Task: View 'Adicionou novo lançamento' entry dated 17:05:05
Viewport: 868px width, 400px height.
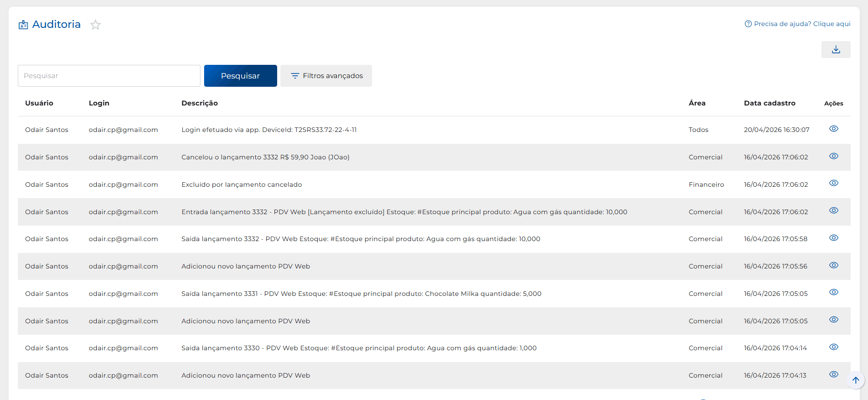Action: 834,320
